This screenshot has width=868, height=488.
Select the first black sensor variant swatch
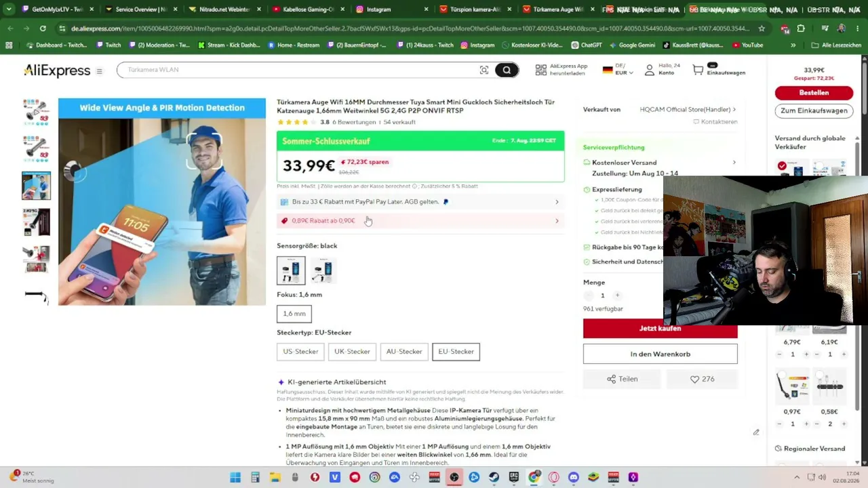(291, 270)
